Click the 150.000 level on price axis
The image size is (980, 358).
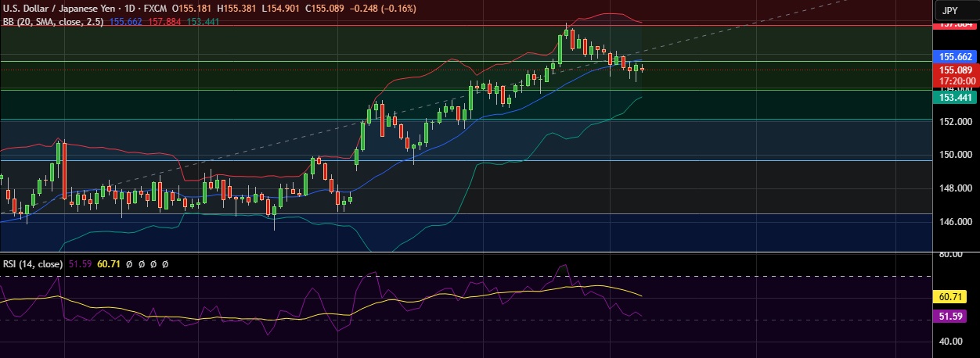[x=956, y=155]
